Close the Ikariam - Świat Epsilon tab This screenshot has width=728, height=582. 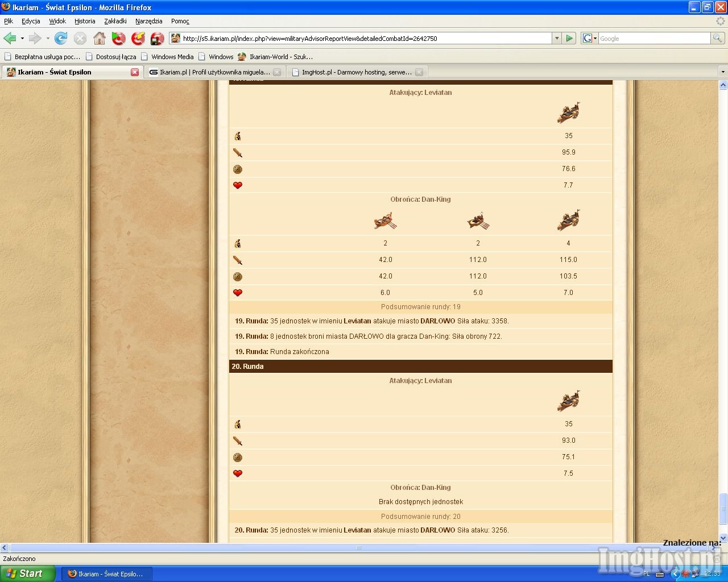[x=135, y=72]
